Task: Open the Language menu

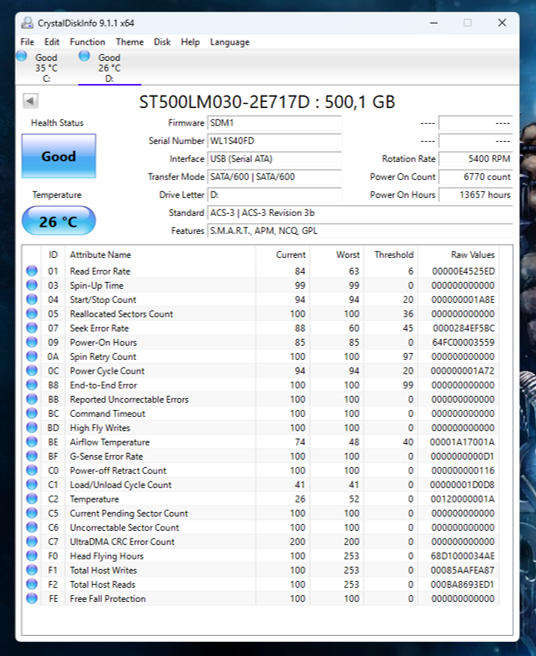Action: click(x=230, y=42)
